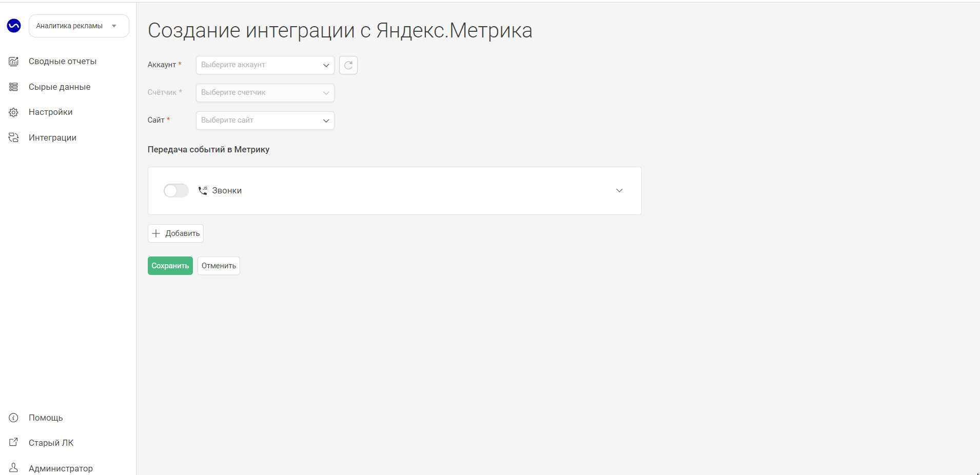The height and width of the screenshot is (475, 980).
Task: Click the Сводные отчеты chart icon
Action: [x=14, y=62]
